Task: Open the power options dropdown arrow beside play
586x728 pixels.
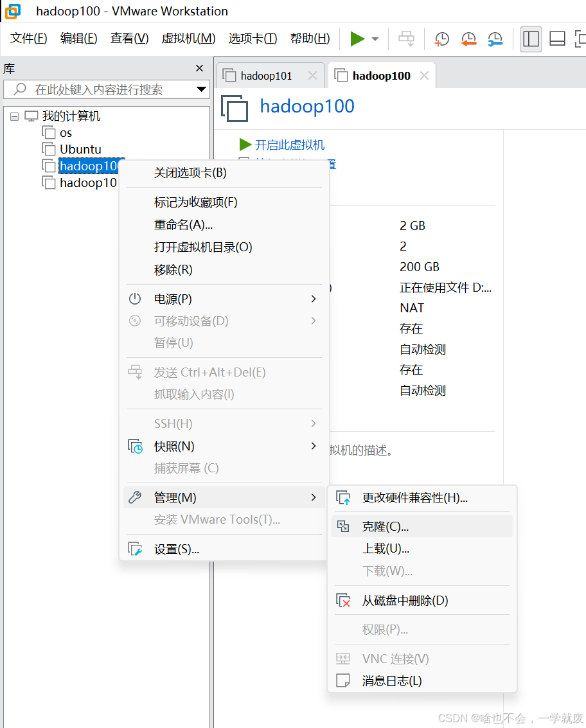Action: (x=375, y=39)
